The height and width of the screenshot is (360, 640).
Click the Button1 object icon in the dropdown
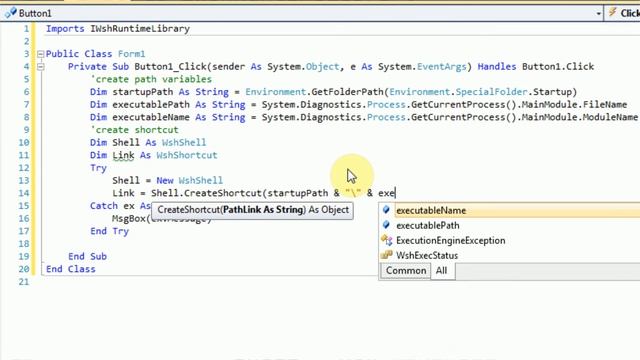click(x=10, y=13)
